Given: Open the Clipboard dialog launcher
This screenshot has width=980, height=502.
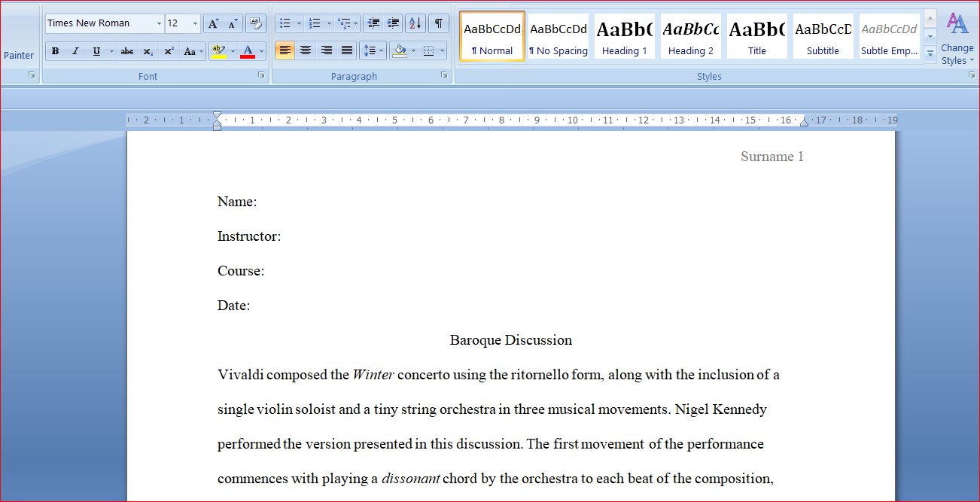Looking at the screenshot, I should click(32, 75).
